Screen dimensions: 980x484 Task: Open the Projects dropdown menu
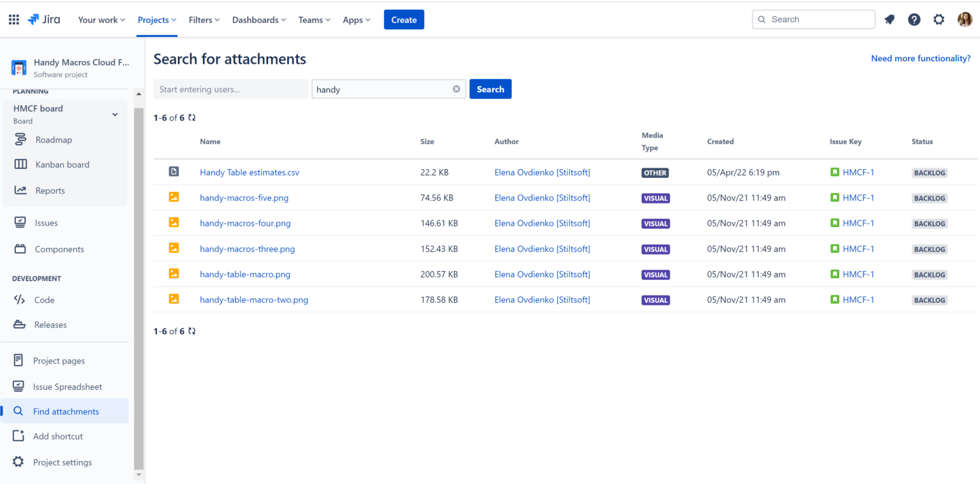tap(156, 20)
